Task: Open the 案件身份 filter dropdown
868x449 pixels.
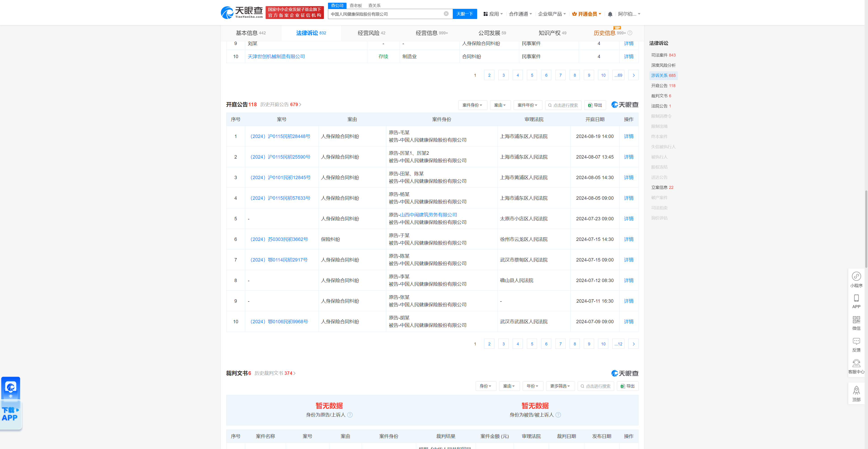Action: coord(472,105)
